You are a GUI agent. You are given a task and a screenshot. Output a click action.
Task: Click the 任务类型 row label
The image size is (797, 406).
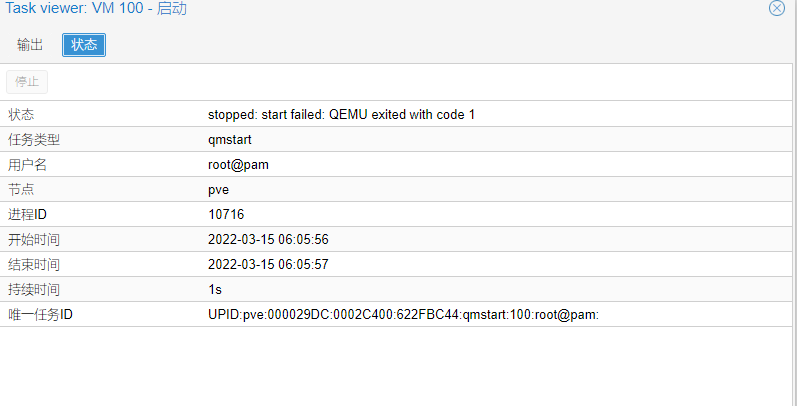(34, 140)
